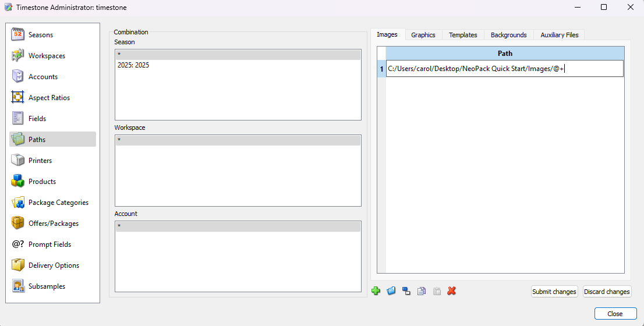Switch to the Backgrounds tab
Screen dimensions: 644x326
tap(508, 35)
